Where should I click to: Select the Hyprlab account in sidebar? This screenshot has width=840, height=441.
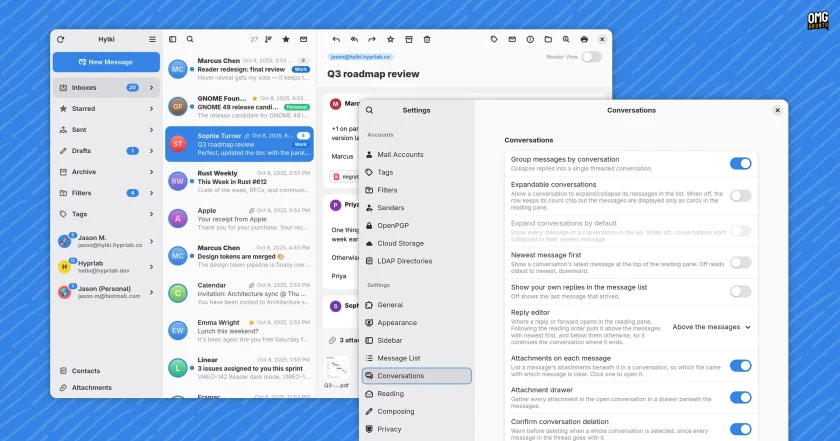click(x=106, y=266)
